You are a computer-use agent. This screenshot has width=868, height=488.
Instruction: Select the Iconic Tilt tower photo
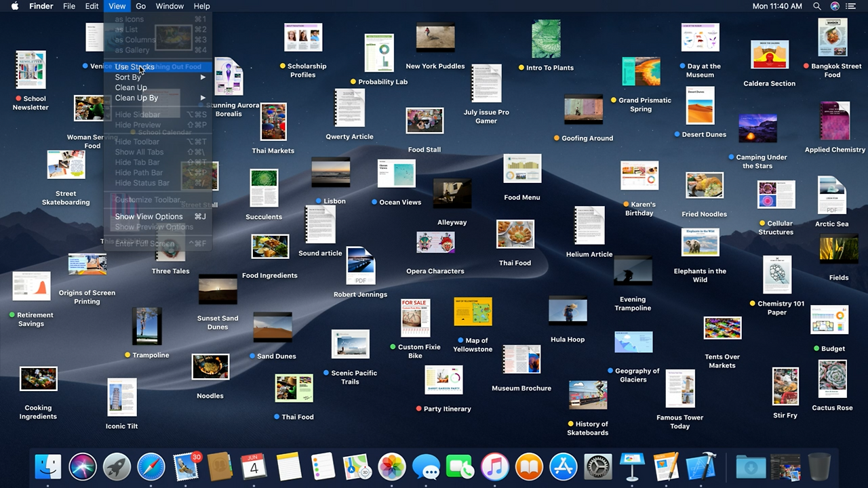click(122, 397)
